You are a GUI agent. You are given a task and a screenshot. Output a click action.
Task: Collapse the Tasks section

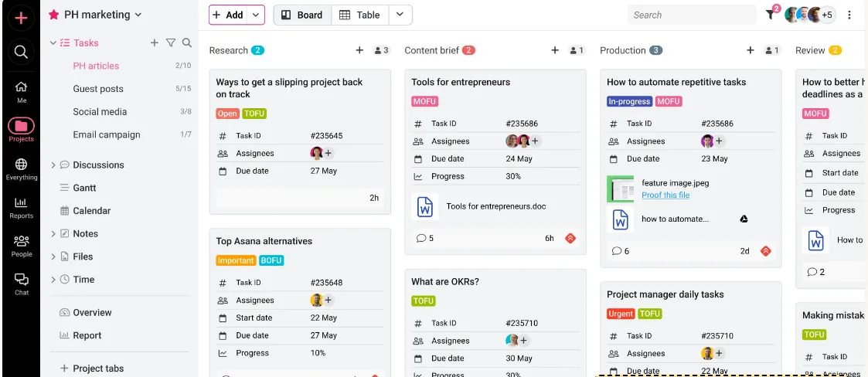point(53,42)
